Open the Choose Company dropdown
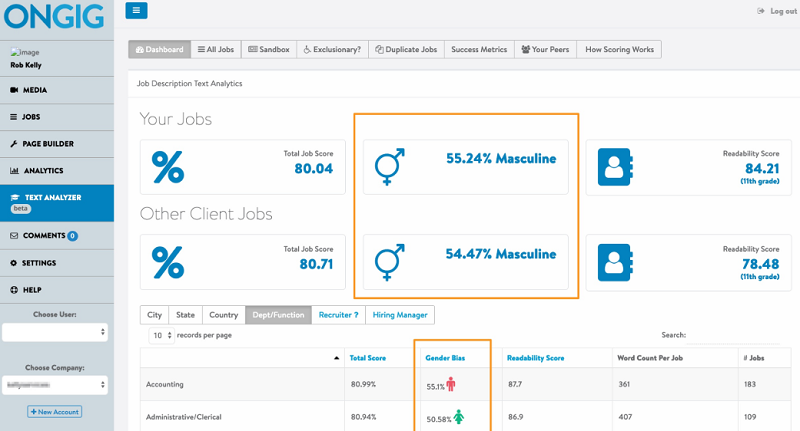The width and height of the screenshot is (800, 431). tap(56, 384)
